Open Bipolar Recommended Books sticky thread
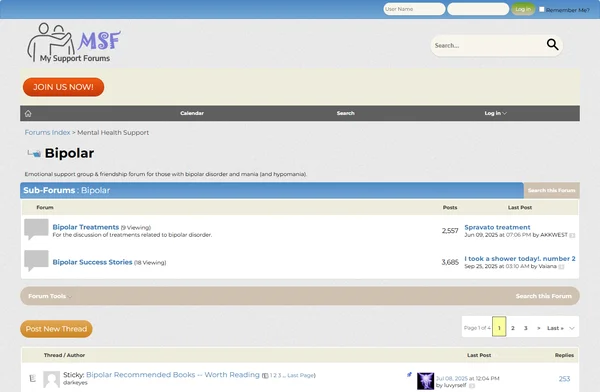Image resolution: width=600 pixels, height=392 pixels. (173, 375)
